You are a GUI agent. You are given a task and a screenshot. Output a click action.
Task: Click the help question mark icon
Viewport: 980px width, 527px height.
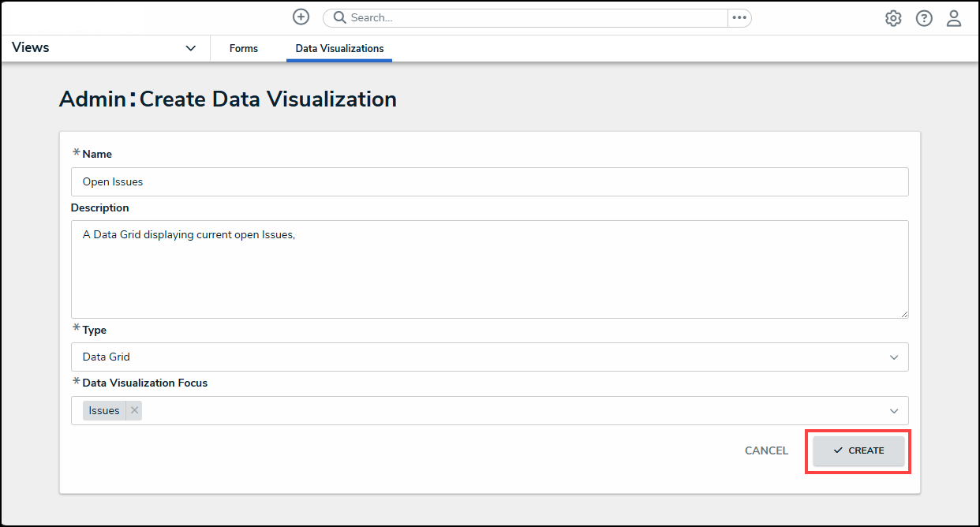pyautogui.click(x=924, y=18)
